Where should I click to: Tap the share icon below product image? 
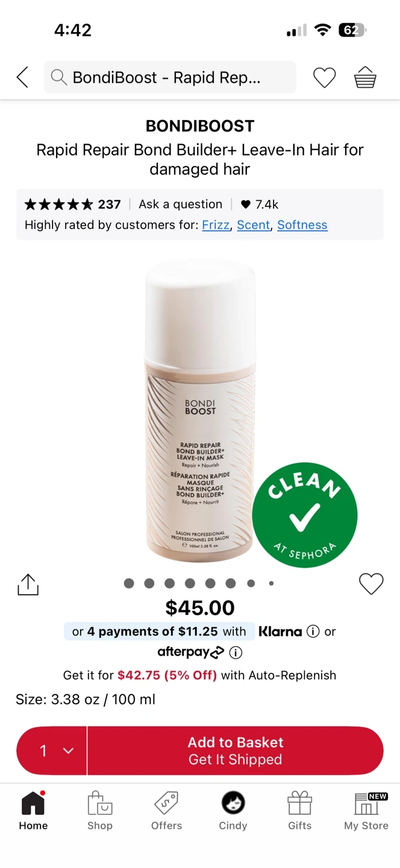28,584
